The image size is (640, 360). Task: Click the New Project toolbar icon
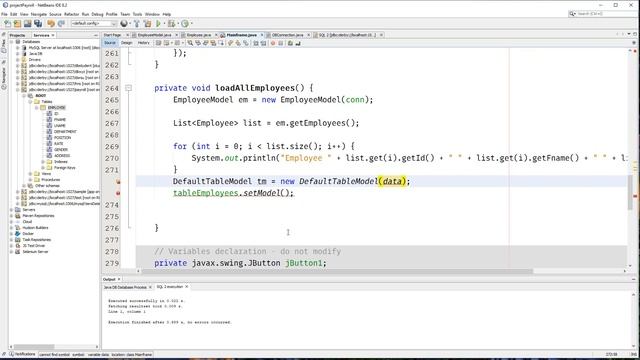(17, 24)
